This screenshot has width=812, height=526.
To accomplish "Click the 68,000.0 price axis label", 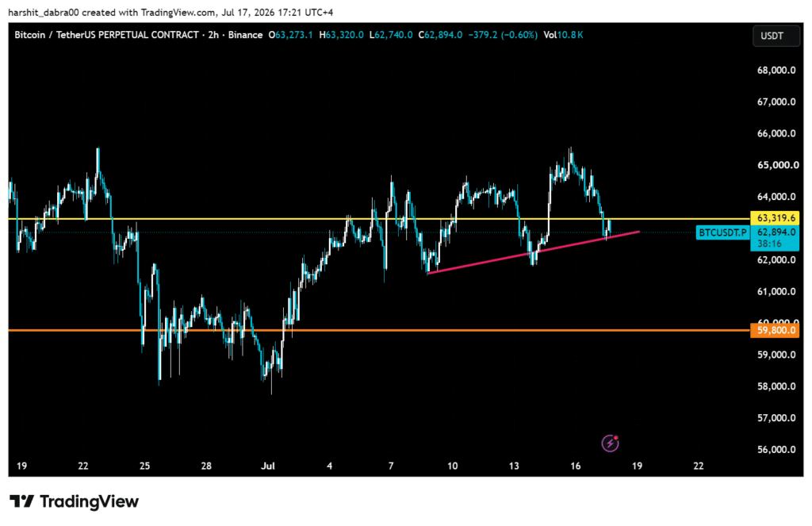I will [x=776, y=70].
